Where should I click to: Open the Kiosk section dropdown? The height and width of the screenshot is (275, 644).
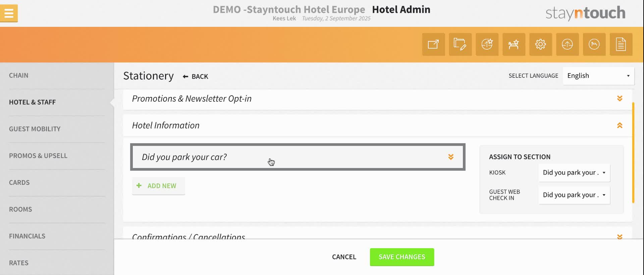click(574, 173)
